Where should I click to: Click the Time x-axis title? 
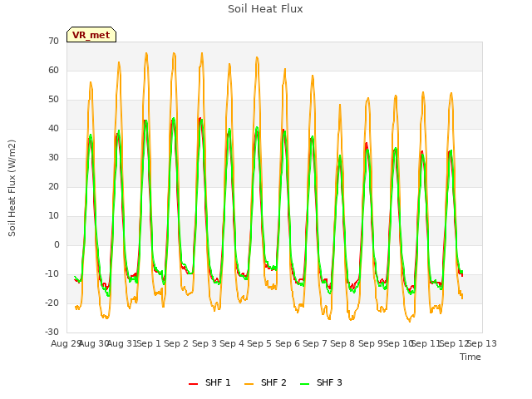tap(470, 357)
